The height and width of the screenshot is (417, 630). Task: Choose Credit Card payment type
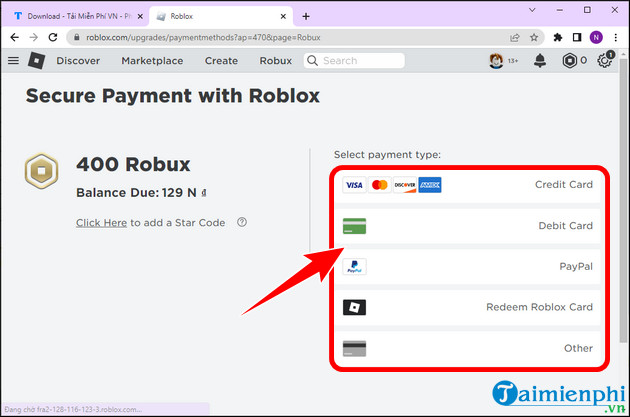[468, 185]
